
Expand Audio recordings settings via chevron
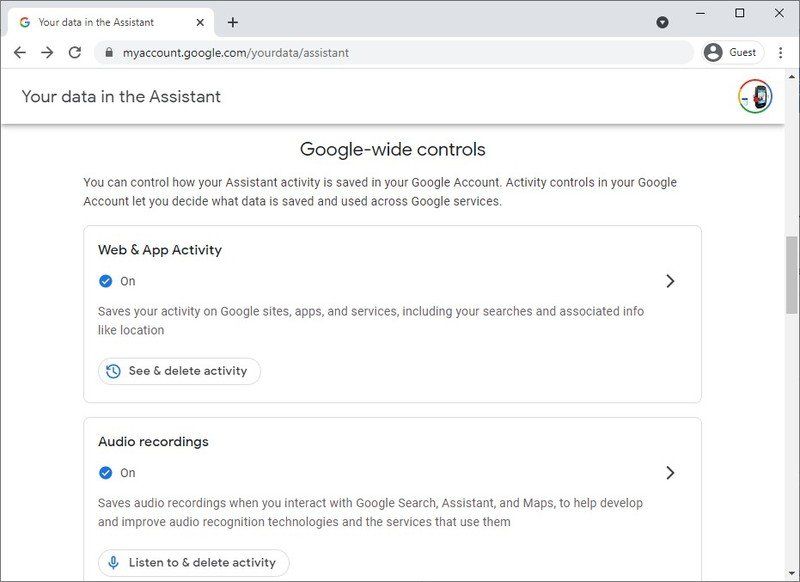pyautogui.click(x=670, y=472)
